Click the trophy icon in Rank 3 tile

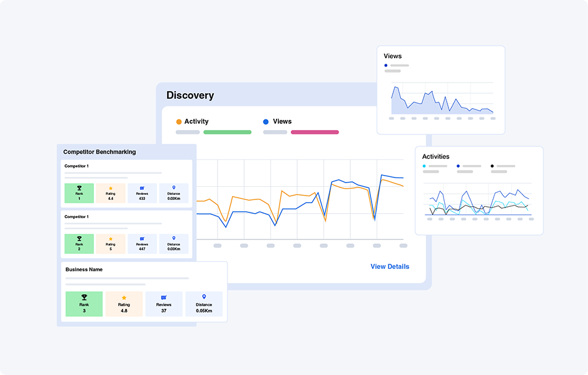84,297
